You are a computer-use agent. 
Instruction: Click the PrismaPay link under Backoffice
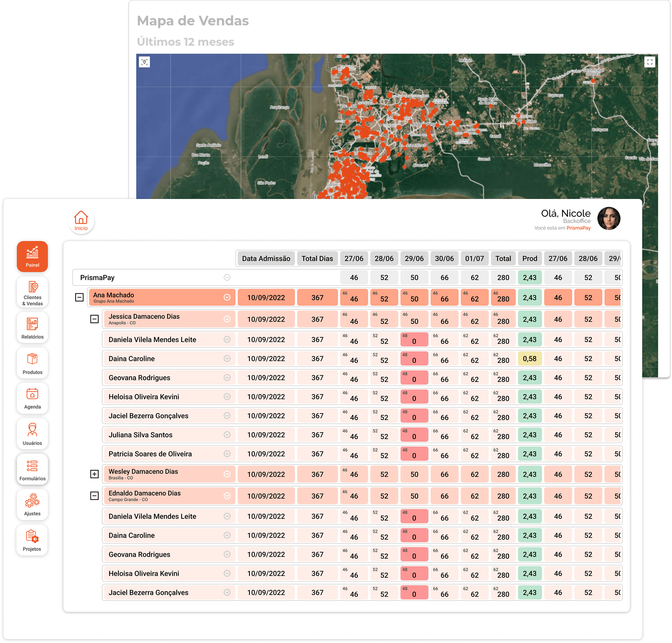(x=578, y=228)
